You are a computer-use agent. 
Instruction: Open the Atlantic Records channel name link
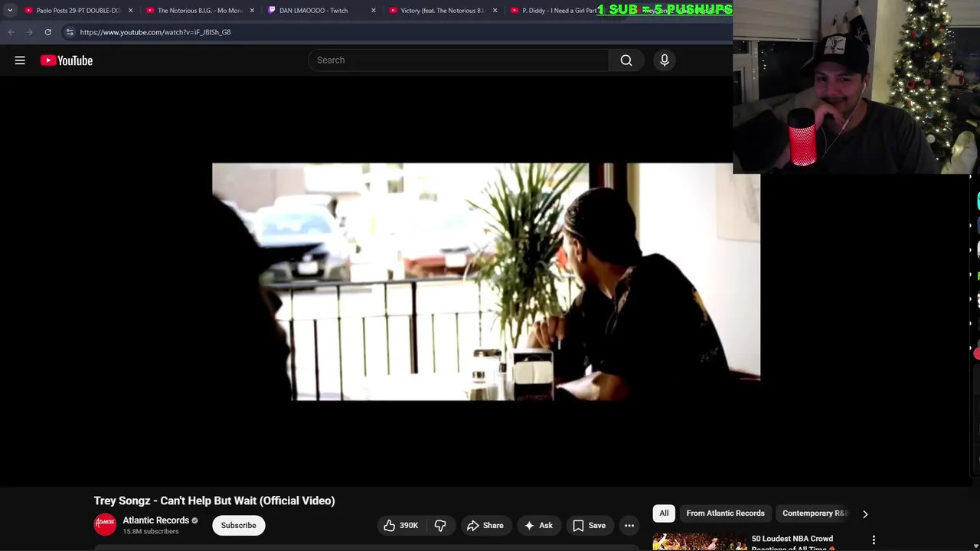pos(156,520)
